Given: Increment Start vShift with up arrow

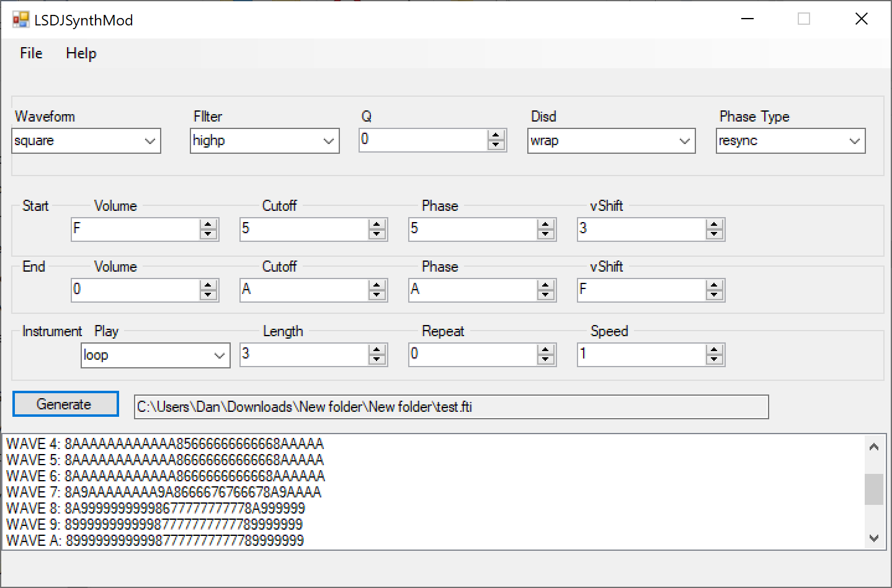Looking at the screenshot, I should coord(715,225).
